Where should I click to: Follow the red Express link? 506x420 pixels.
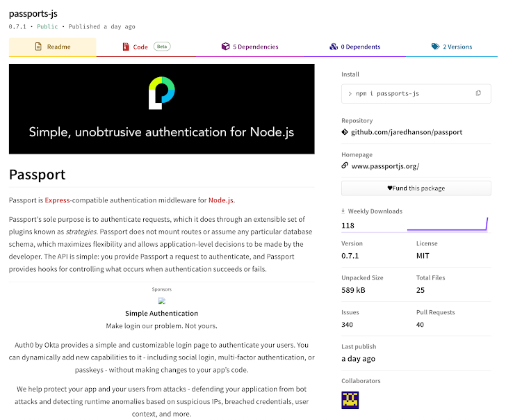pyautogui.click(x=57, y=200)
